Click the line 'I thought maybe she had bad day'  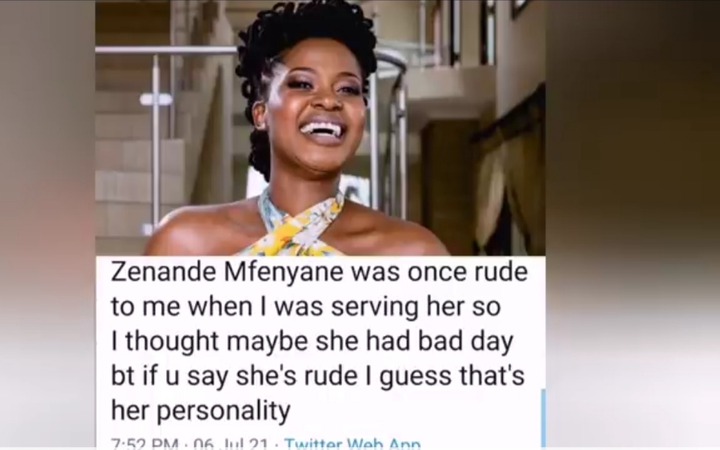pos(312,342)
